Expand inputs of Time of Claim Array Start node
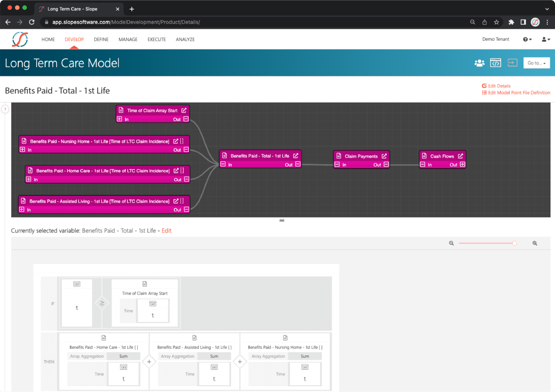Screen dimensions: 555x392 tap(120, 119)
